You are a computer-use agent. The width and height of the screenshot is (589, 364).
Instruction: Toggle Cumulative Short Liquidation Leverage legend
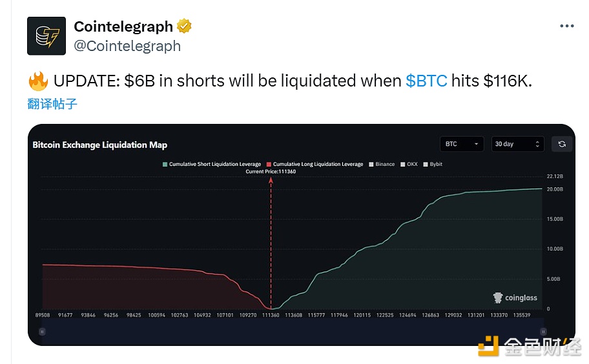pyautogui.click(x=214, y=165)
